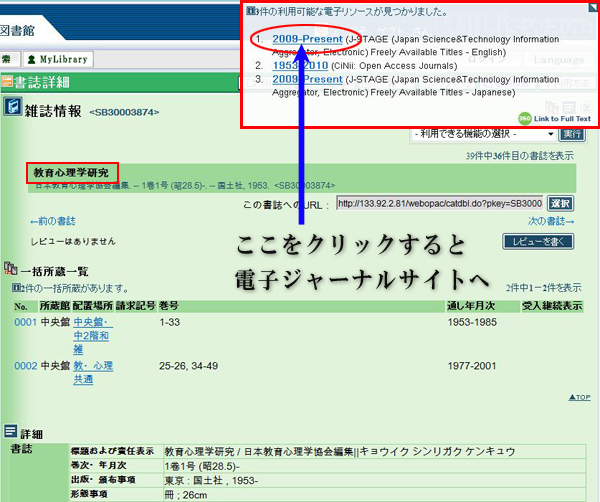This screenshot has height=502, width=600.
Task: Open first 2009-Present J-STAGE English link
Action: point(307,39)
